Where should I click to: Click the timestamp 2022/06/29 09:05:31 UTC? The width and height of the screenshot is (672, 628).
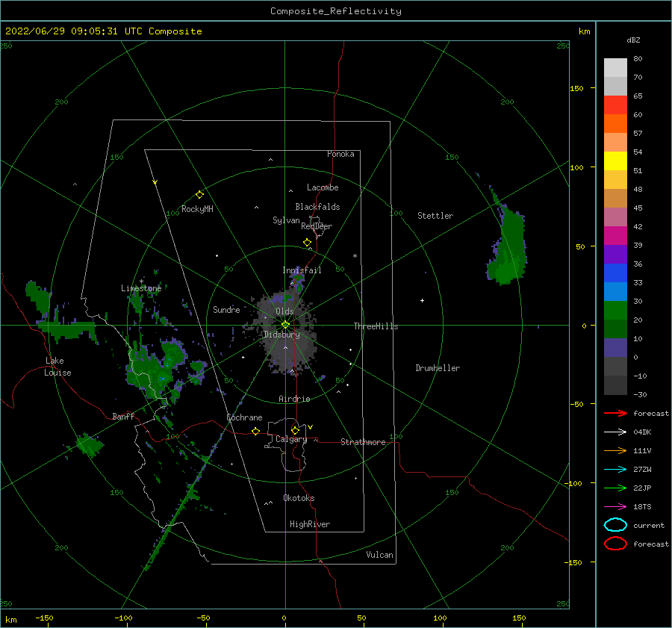[73, 31]
